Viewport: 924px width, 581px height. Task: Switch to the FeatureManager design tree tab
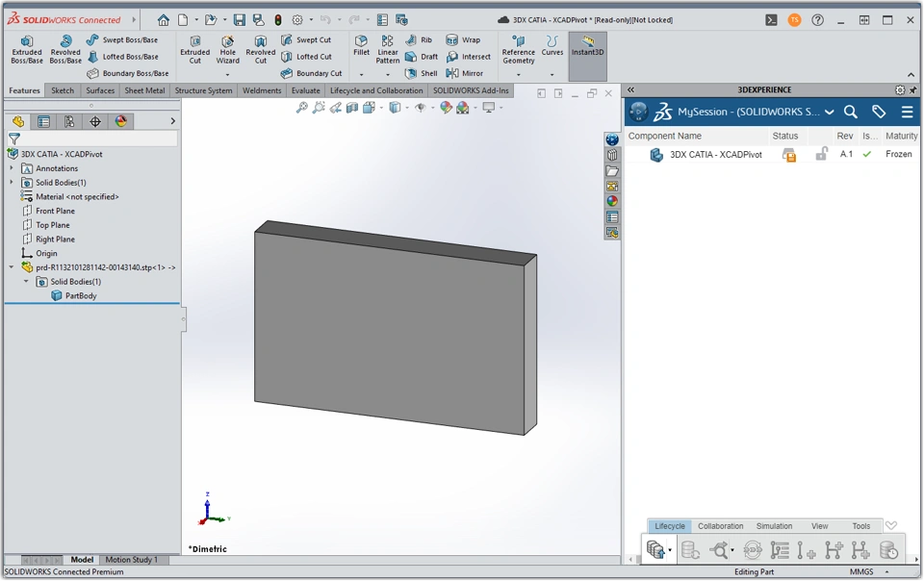[x=17, y=121]
